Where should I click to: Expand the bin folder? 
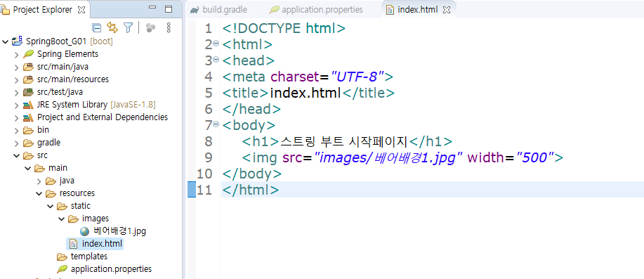pos(16,131)
